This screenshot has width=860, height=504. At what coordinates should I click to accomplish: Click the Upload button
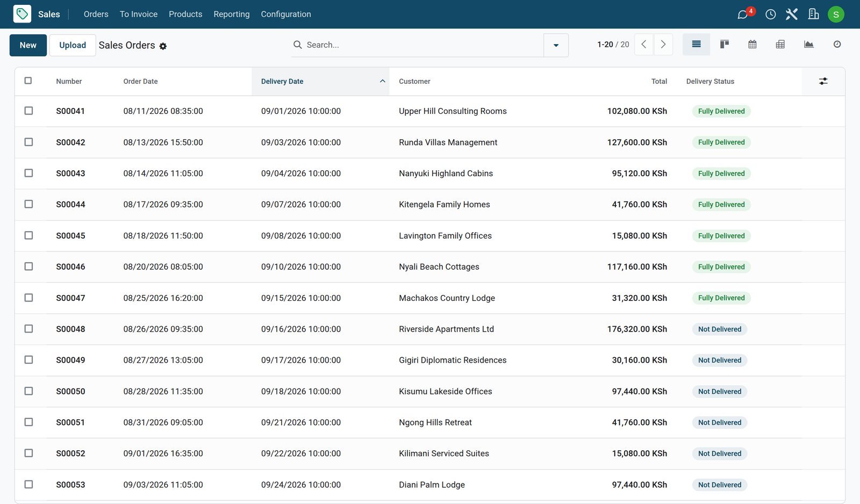tap(73, 45)
